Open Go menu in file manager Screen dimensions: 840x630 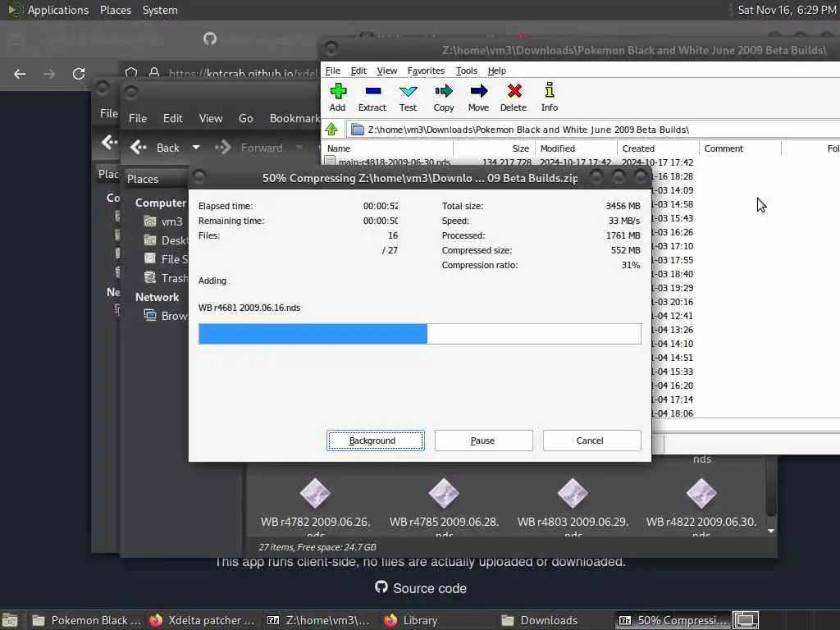[246, 118]
